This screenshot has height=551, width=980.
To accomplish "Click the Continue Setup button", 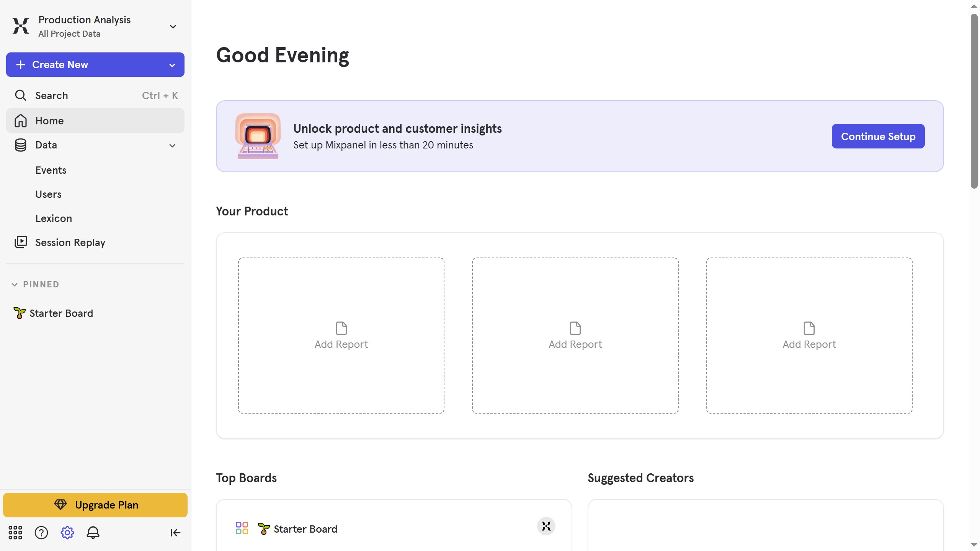I will coord(878,136).
